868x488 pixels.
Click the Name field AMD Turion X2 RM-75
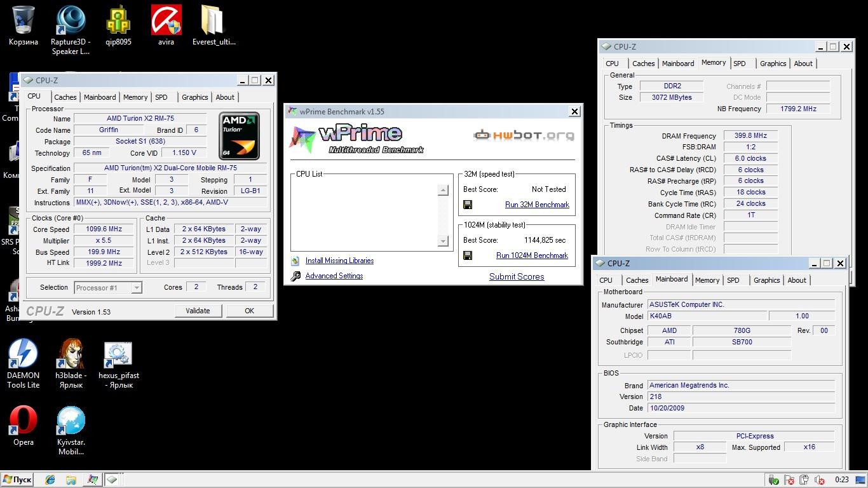point(140,119)
